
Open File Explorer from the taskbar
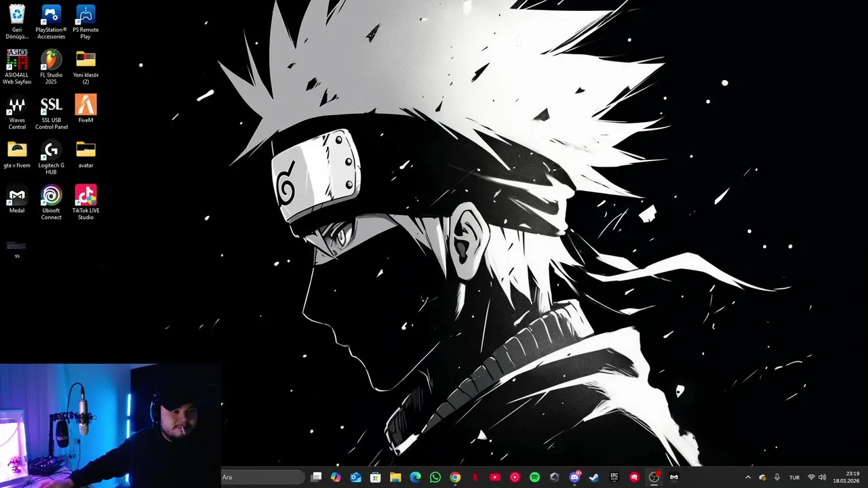(395, 477)
